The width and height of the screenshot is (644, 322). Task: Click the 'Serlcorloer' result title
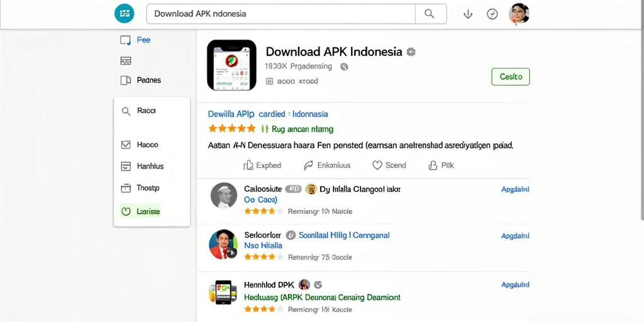(x=262, y=235)
